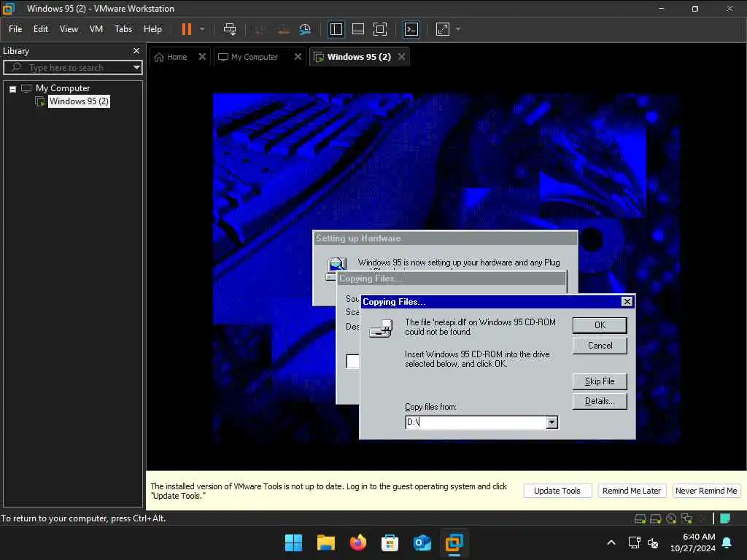Click the Never Remind Me button
This screenshot has width=747, height=560.
tap(706, 491)
